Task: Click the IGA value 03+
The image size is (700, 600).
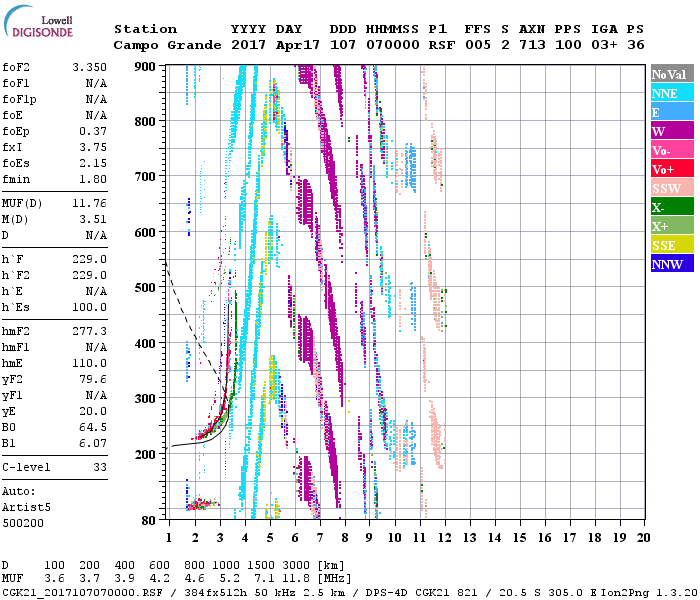Action: [604, 45]
